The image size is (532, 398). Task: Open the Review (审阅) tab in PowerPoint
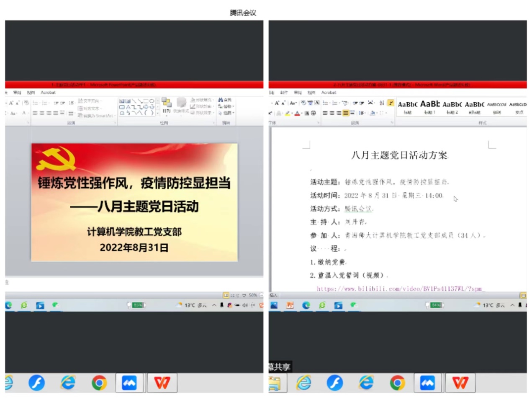[x=17, y=93]
